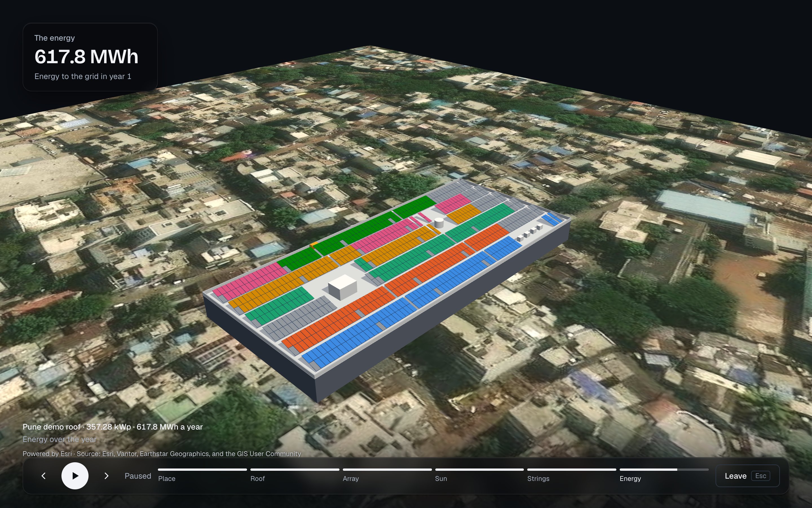The height and width of the screenshot is (508, 812).
Task: Advance to next step with right chevron
Action: [x=106, y=476]
